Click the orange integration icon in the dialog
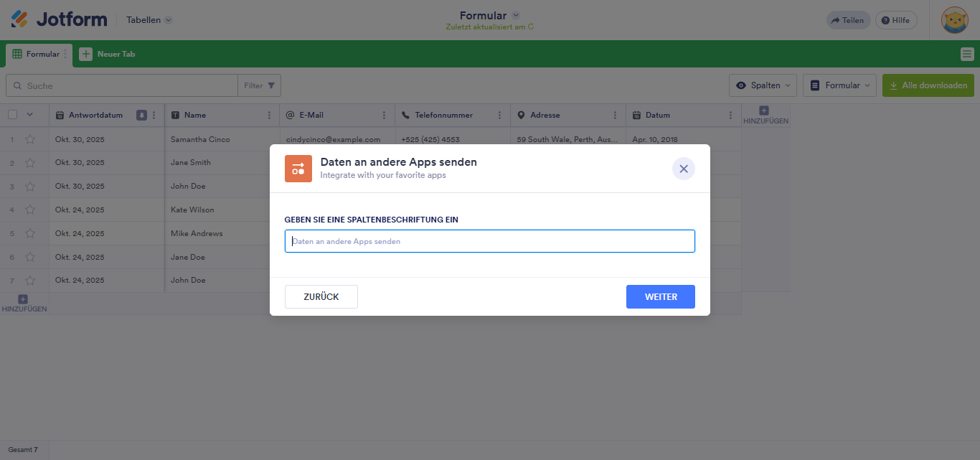 click(298, 169)
